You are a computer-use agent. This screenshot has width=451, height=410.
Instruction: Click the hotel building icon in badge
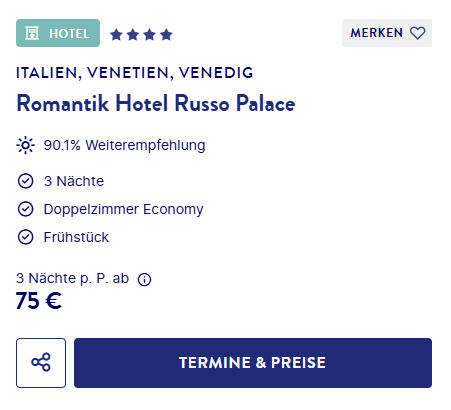click(x=32, y=33)
